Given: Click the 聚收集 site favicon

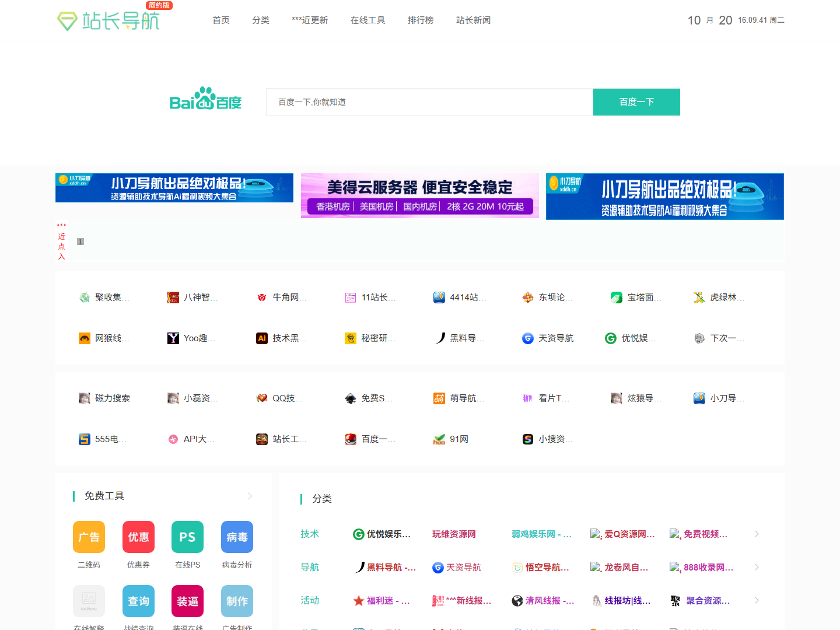Looking at the screenshot, I should pyautogui.click(x=85, y=297).
